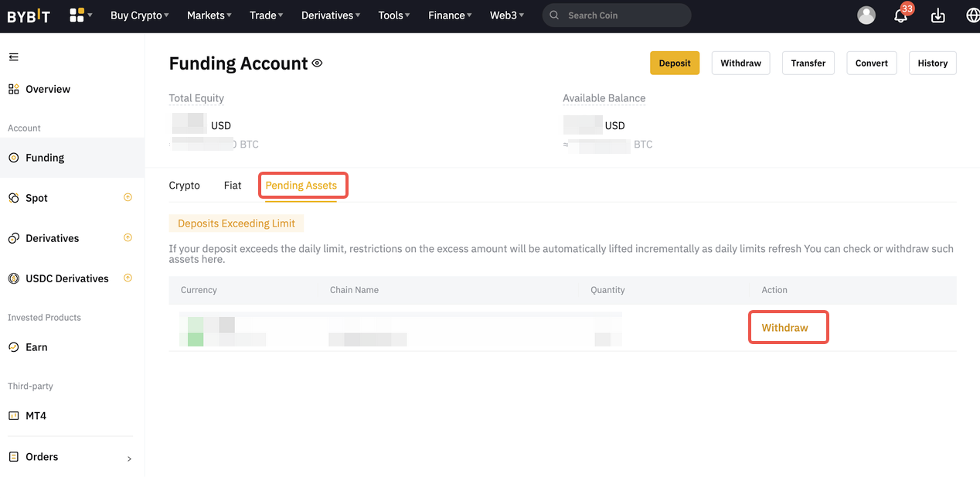Click the notification bell icon
The height and width of the screenshot is (498, 980).
pyautogui.click(x=900, y=15)
